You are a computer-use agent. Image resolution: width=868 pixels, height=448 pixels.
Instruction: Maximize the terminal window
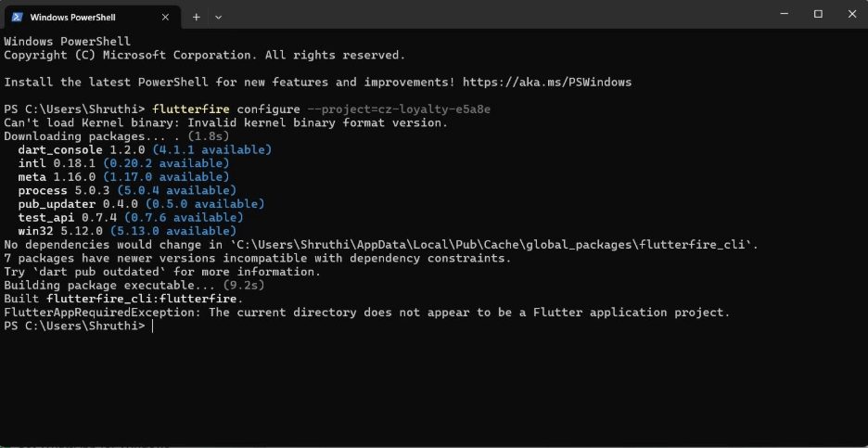pos(818,14)
